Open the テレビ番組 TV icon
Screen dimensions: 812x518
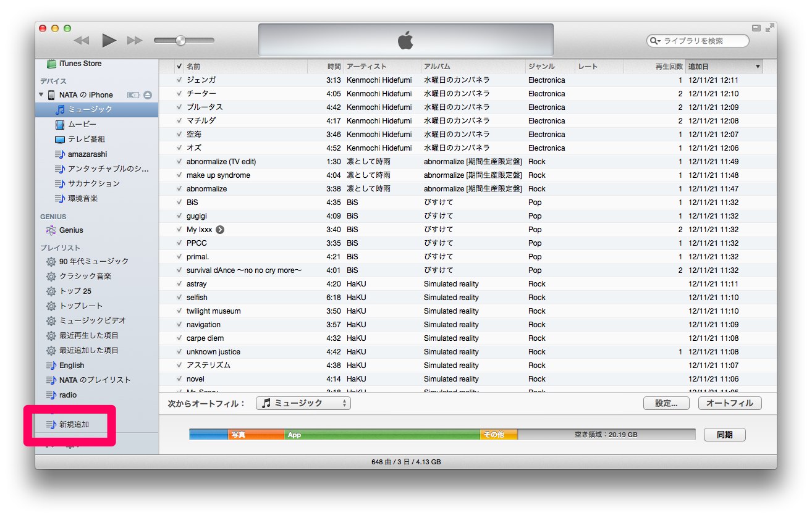click(x=60, y=140)
